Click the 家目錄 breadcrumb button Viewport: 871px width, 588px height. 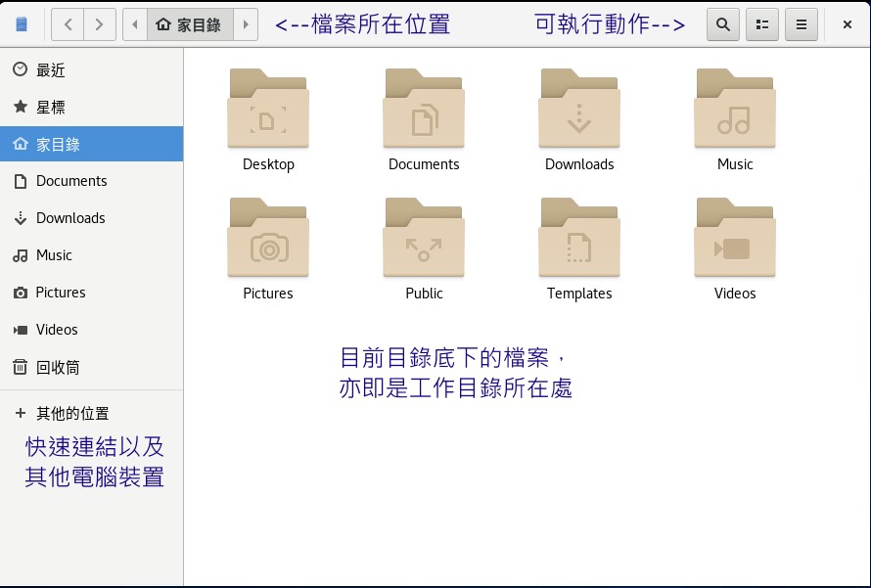pyautogui.click(x=190, y=24)
